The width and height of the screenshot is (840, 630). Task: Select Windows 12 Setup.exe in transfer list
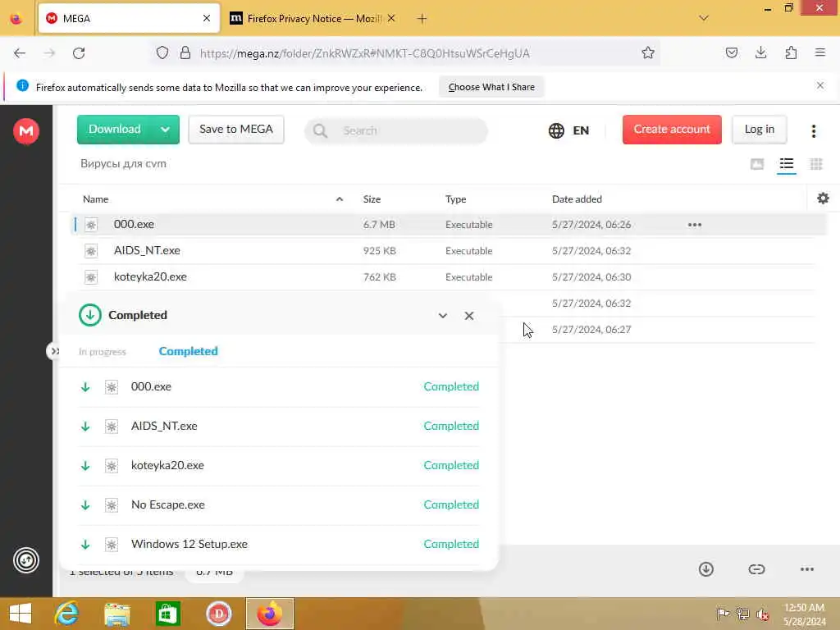(279, 545)
